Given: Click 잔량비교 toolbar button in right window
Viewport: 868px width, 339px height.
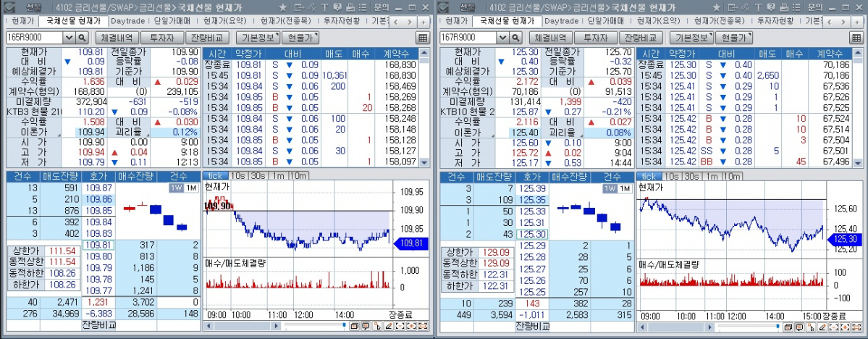Looking at the screenshot, I should click(642, 38).
